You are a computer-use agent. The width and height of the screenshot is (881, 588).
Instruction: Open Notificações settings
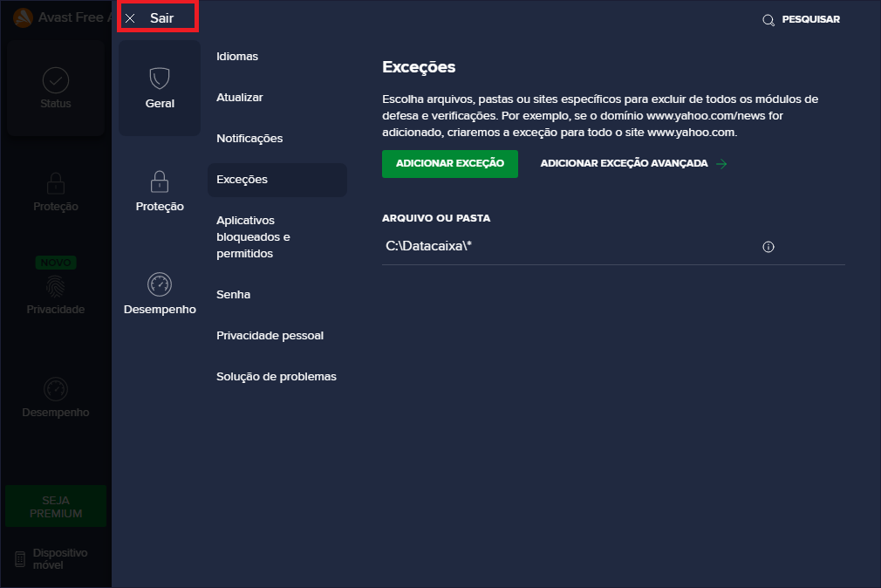[x=249, y=139]
